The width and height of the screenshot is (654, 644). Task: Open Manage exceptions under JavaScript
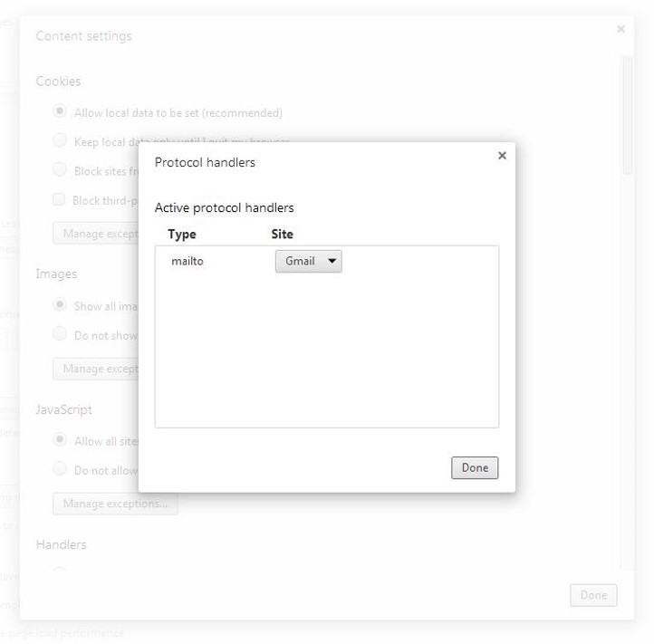(115, 504)
